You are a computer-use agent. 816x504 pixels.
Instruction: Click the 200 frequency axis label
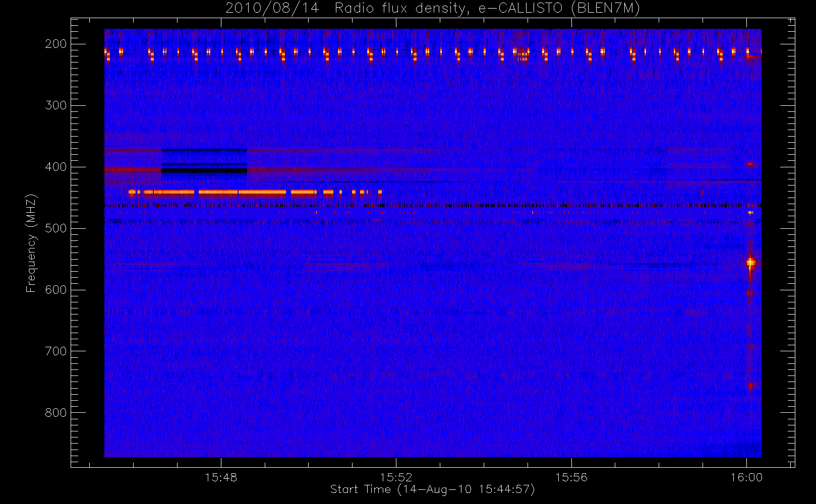pyautogui.click(x=56, y=44)
